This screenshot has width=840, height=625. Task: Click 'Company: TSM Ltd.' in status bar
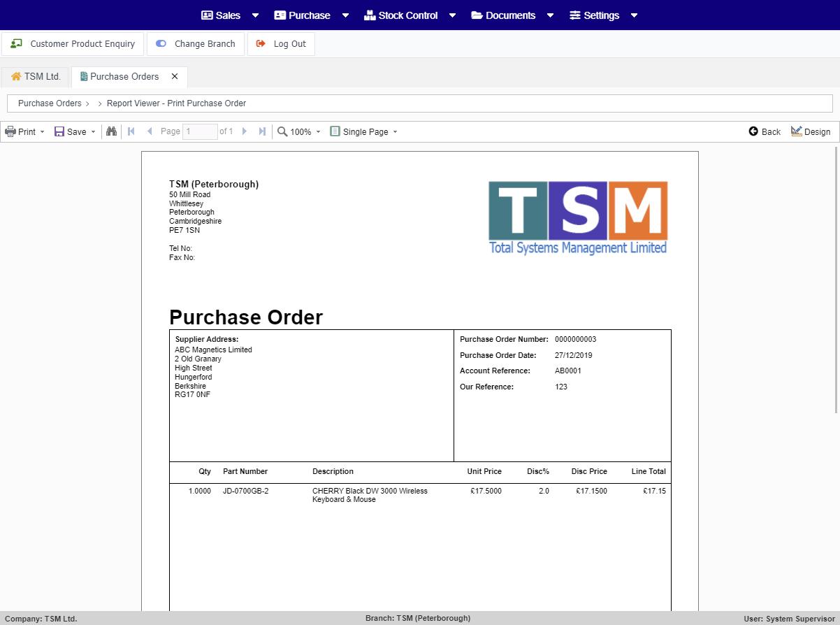coord(41,619)
